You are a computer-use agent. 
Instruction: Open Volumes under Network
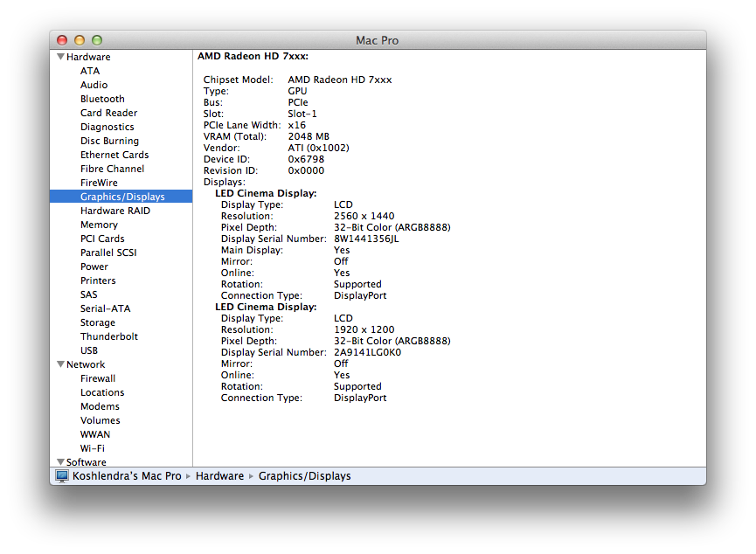[x=101, y=420]
